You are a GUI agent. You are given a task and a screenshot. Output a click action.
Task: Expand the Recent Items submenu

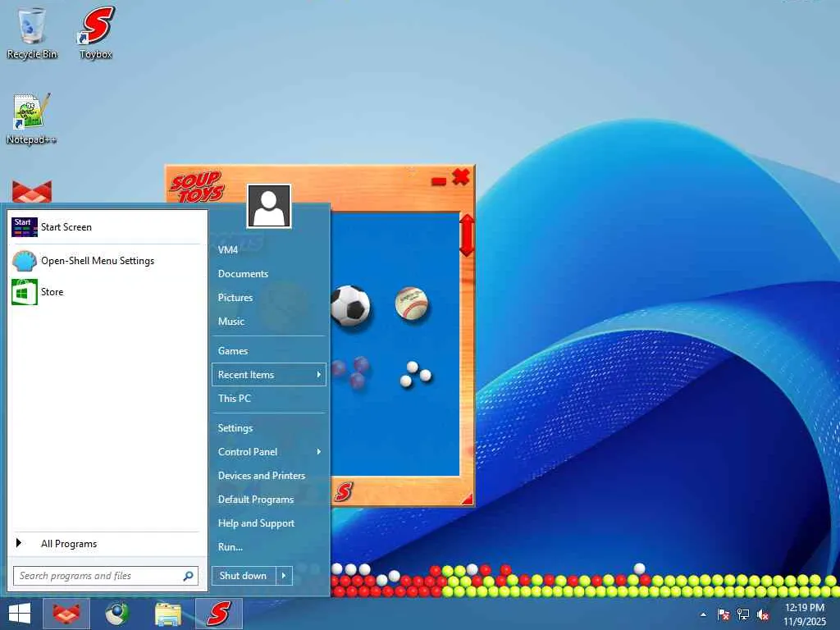pos(269,375)
